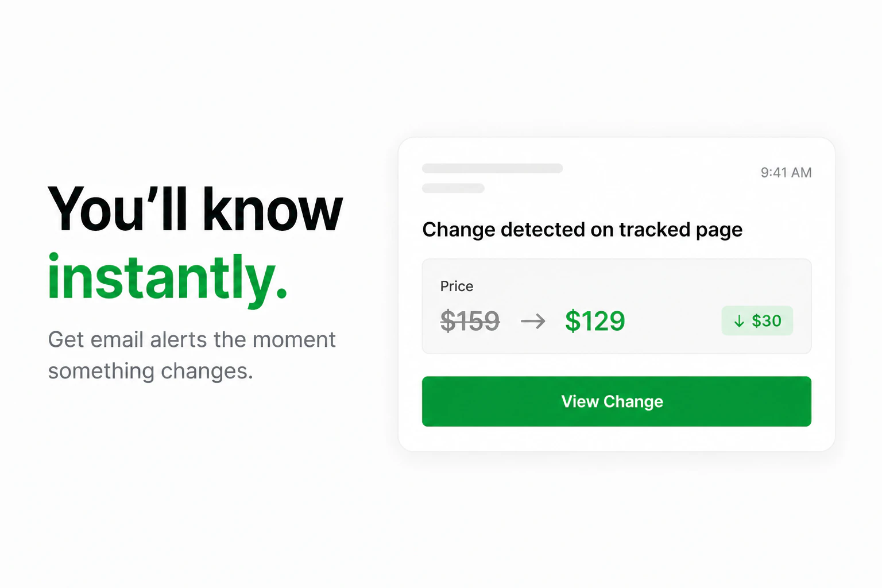Click "Get email alerts the moment" text line
The image size is (882, 588).
point(192,339)
